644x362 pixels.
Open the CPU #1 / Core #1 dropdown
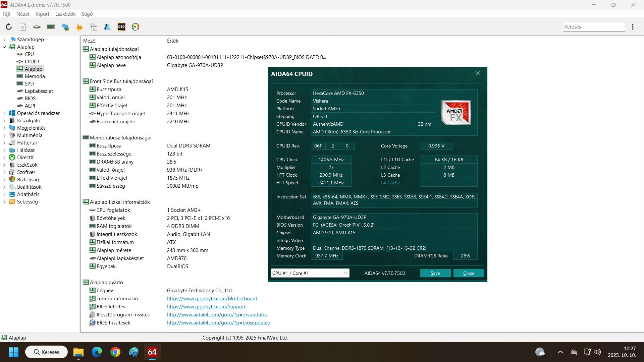coord(310,273)
